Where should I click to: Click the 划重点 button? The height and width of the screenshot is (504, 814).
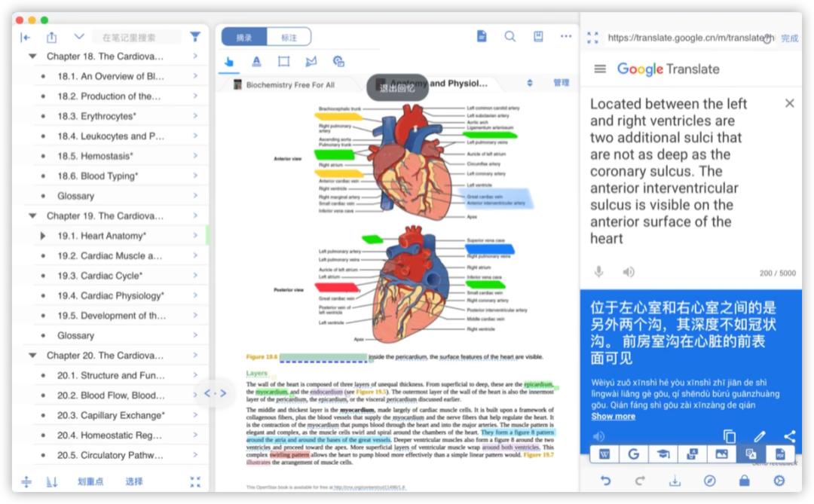click(x=90, y=482)
